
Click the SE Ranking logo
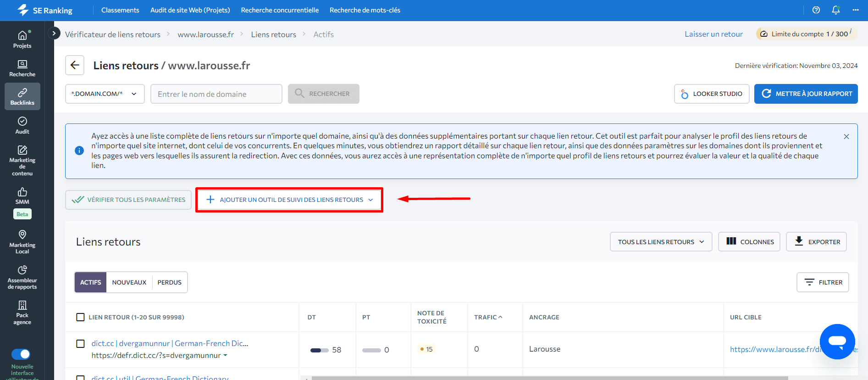(x=45, y=10)
